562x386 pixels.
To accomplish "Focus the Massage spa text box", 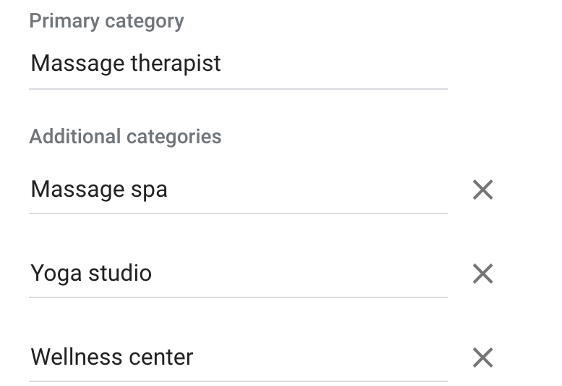I will [x=238, y=190].
